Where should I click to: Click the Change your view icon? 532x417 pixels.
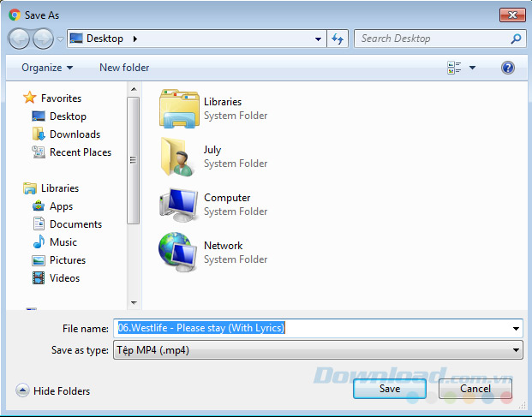tap(454, 68)
